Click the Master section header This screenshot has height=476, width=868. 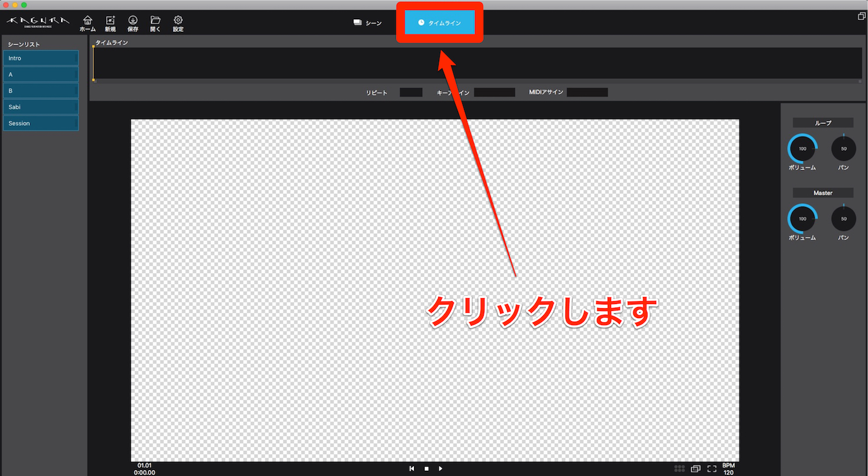pyautogui.click(x=823, y=193)
